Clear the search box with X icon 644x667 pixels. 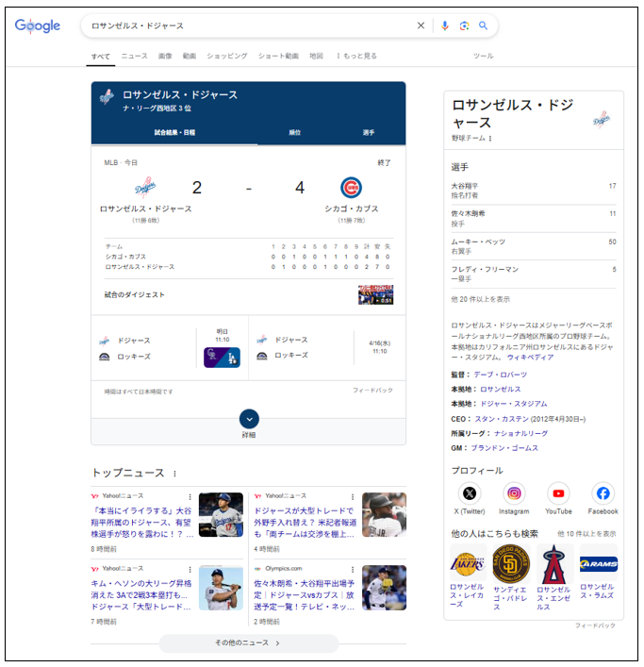(x=421, y=25)
